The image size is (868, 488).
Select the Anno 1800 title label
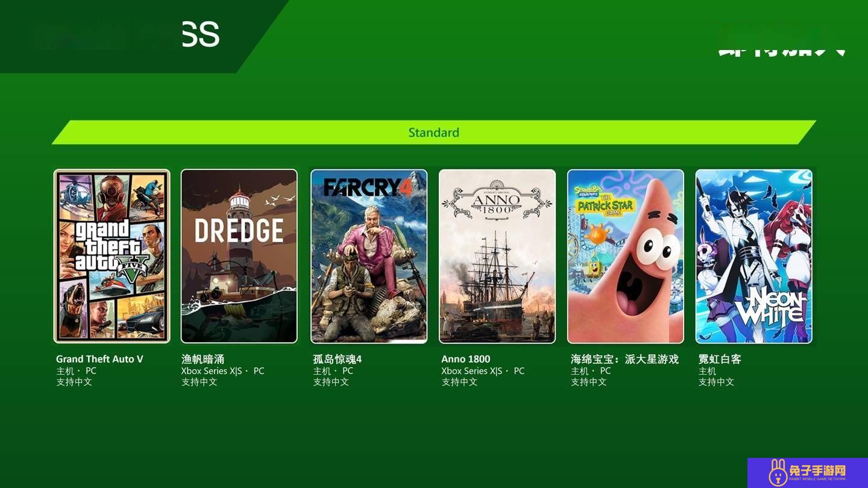click(x=466, y=359)
